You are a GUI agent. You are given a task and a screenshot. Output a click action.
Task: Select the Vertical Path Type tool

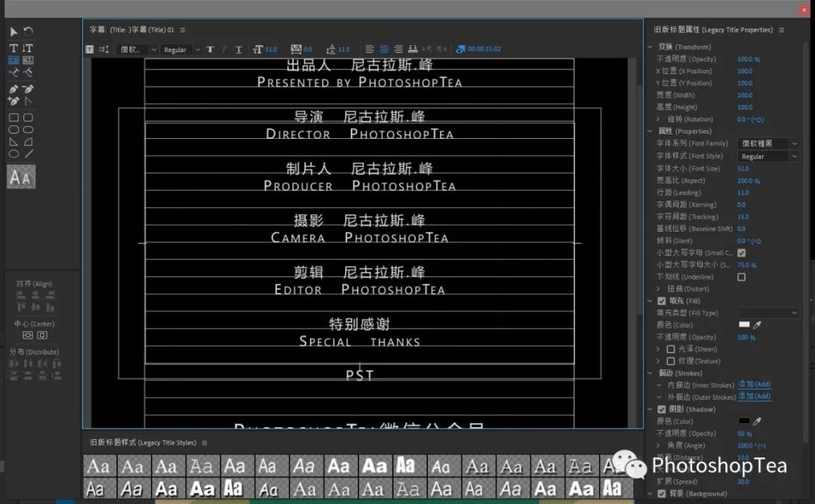point(28,72)
